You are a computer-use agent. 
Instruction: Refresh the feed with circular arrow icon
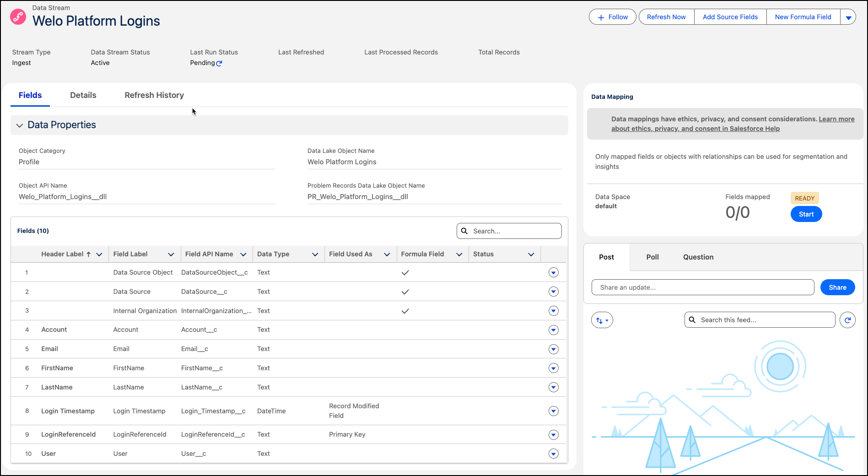click(x=847, y=320)
